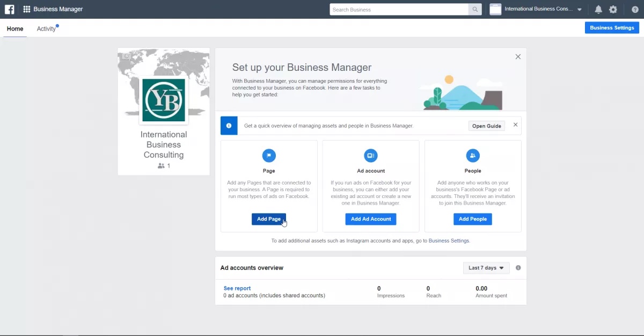Click the Ad account card icon

click(371, 156)
